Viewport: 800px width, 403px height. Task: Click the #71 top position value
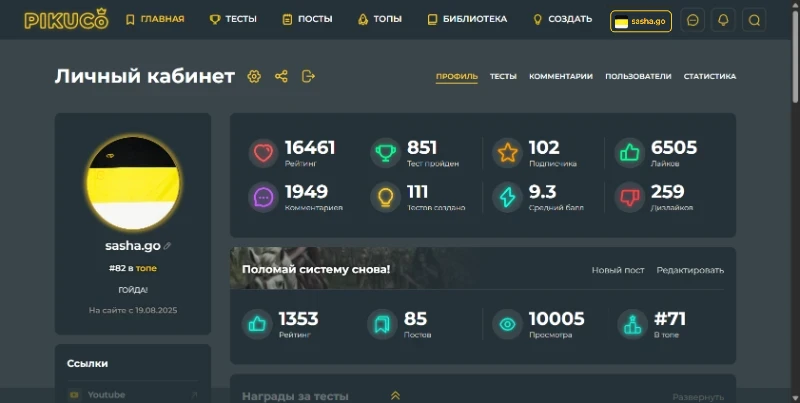click(x=670, y=319)
